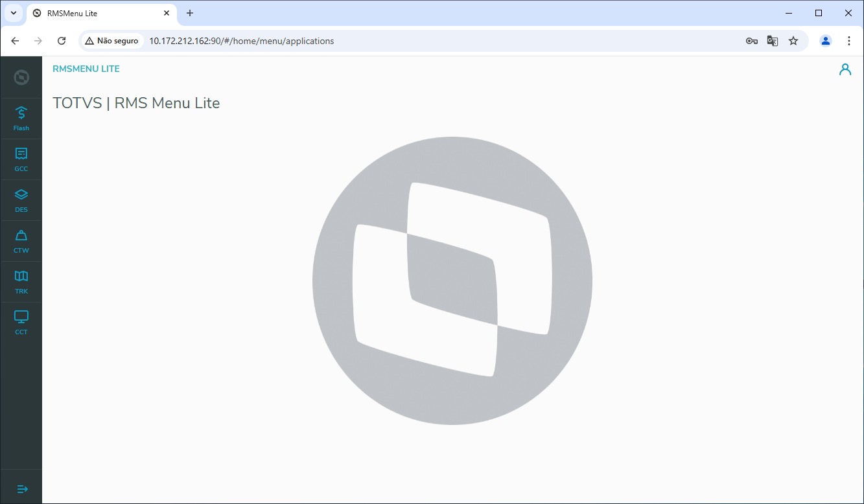This screenshot has height=504, width=864.
Task: Go forward to the next page
Action: pyautogui.click(x=38, y=41)
